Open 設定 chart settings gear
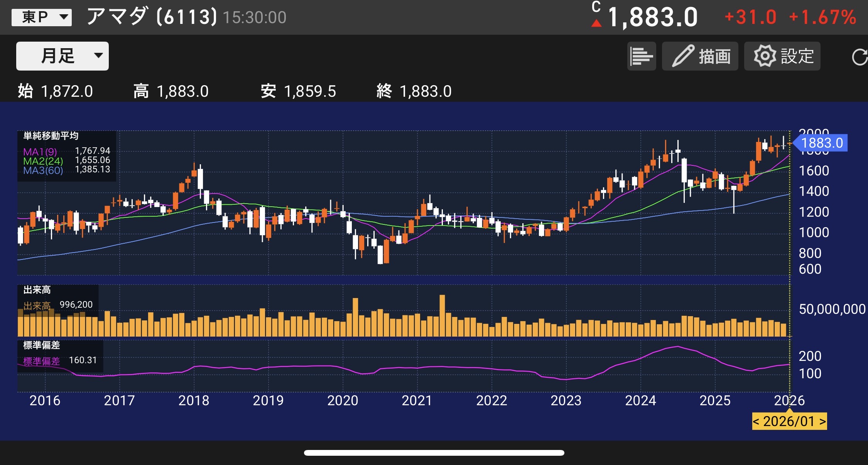Screen dimensions: 868x465 click(782, 56)
